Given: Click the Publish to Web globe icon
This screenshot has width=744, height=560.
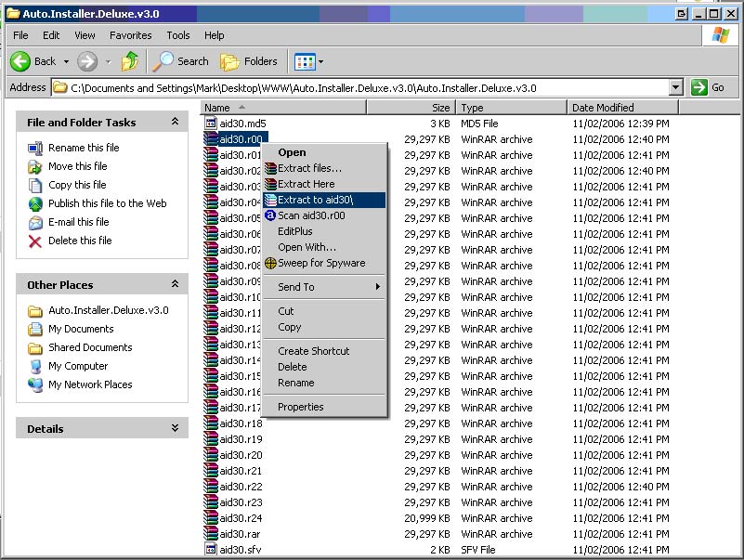Looking at the screenshot, I should (35, 203).
